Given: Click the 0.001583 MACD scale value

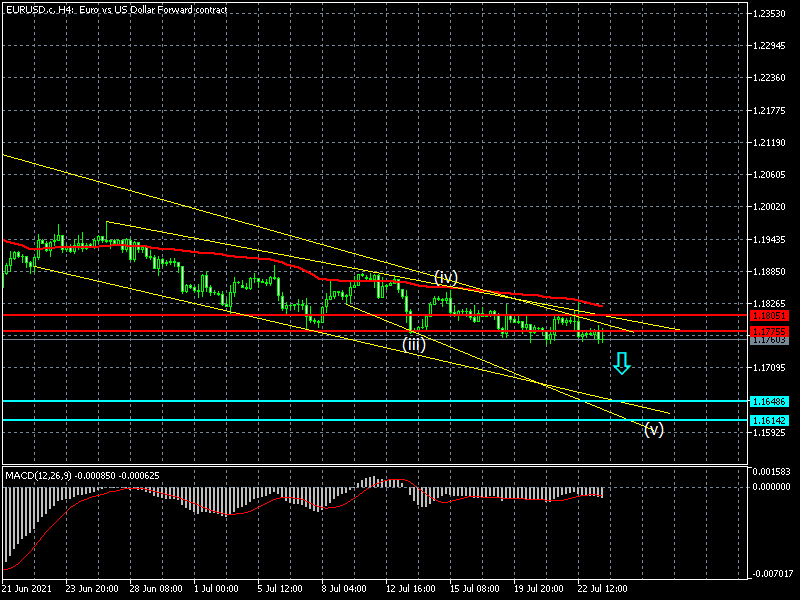Looking at the screenshot, I should 771,471.
